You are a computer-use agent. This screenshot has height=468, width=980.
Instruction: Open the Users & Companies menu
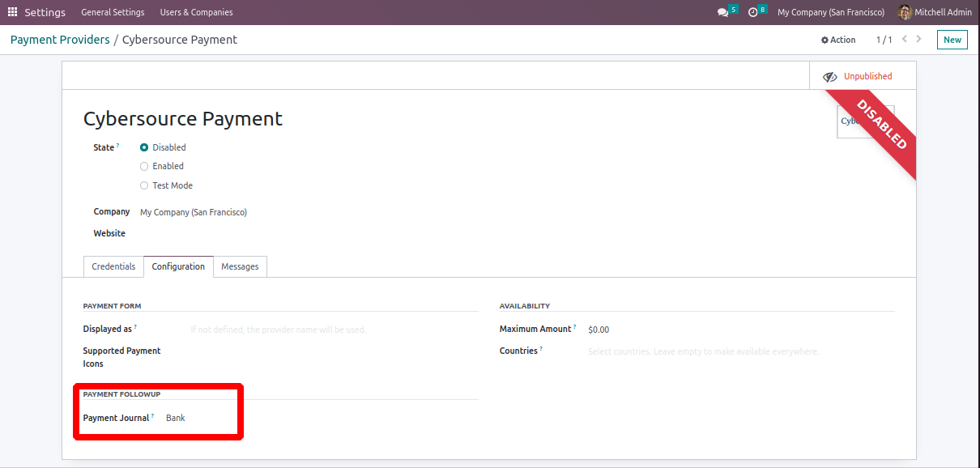coord(196,12)
